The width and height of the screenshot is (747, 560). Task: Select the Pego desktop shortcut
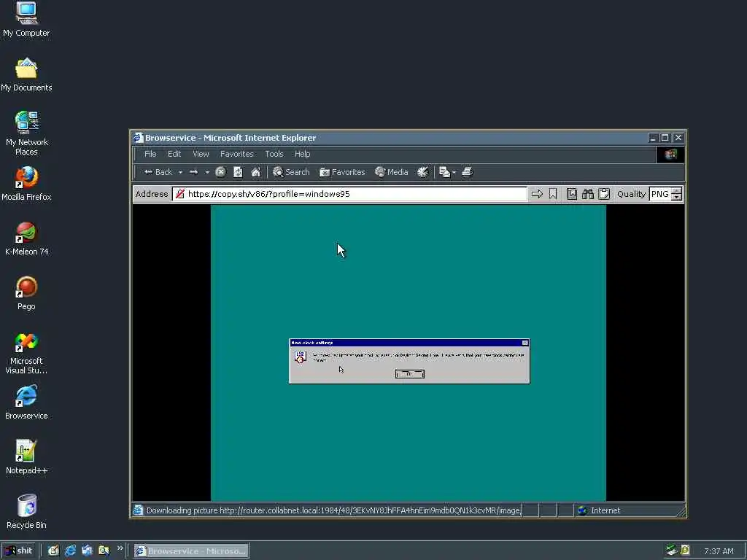point(26,294)
